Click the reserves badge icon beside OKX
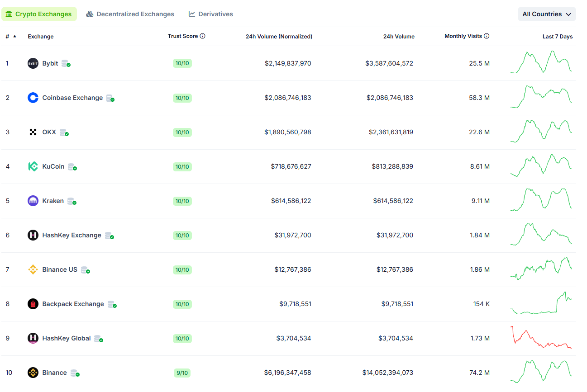Viewport: 587px width, 392px height. 64,132
